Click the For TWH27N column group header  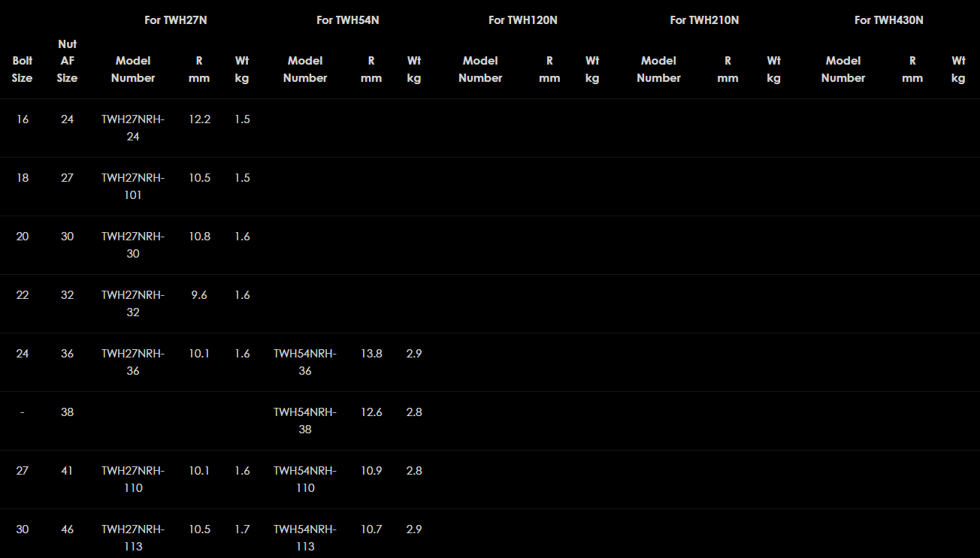175,20
